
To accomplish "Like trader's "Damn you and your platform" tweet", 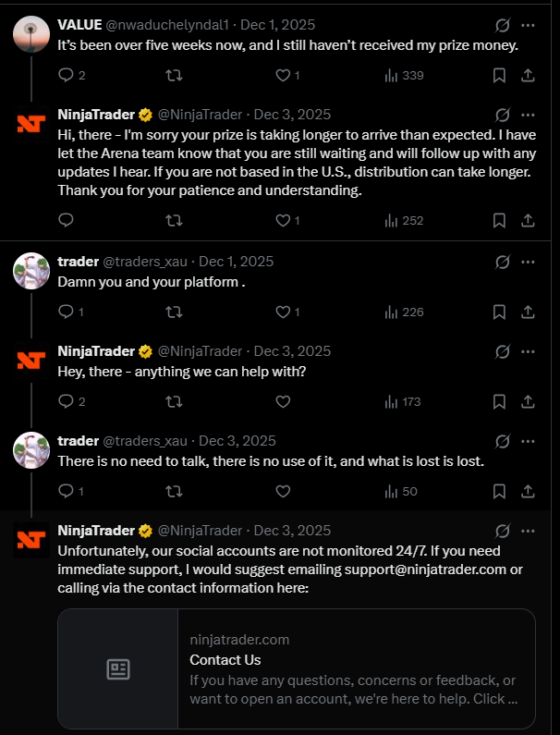I will [283, 312].
